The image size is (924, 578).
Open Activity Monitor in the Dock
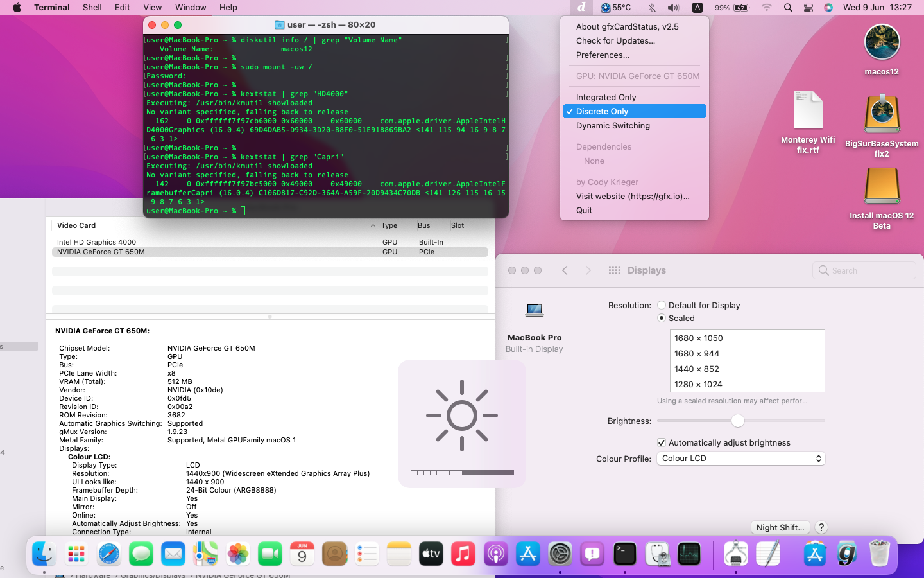click(x=689, y=554)
